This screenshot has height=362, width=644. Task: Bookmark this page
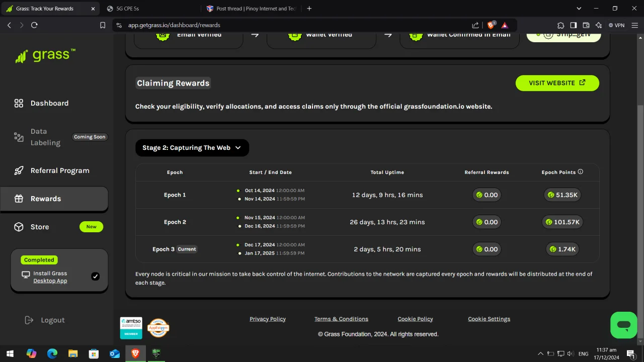103,25
